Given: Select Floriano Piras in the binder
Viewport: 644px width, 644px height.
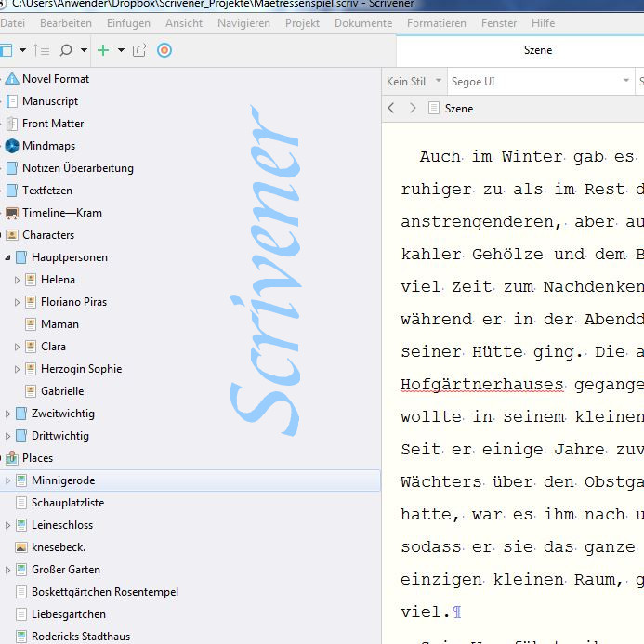Looking at the screenshot, I should (x=74, y=302).
